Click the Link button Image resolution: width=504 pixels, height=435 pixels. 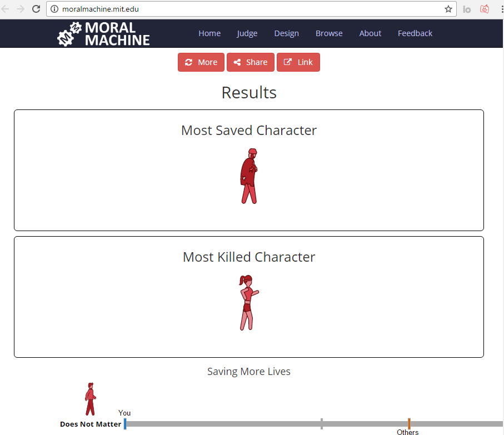point(298,62)
